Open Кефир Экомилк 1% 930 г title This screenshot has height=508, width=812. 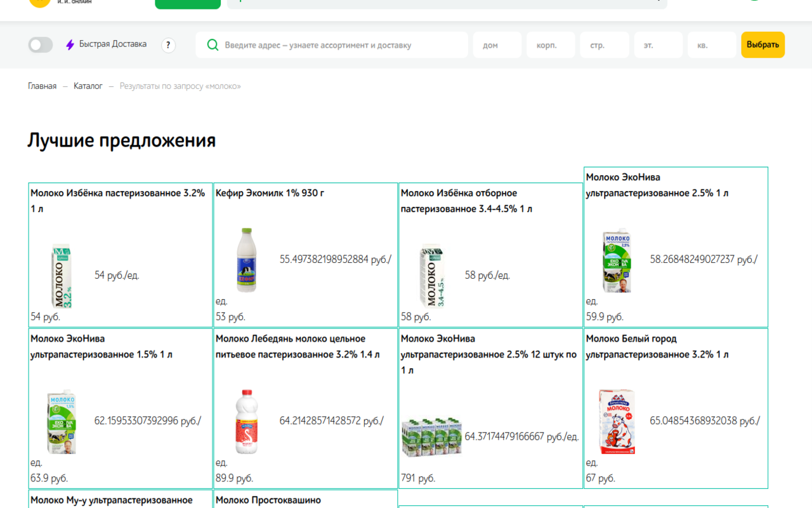[270, 193]
